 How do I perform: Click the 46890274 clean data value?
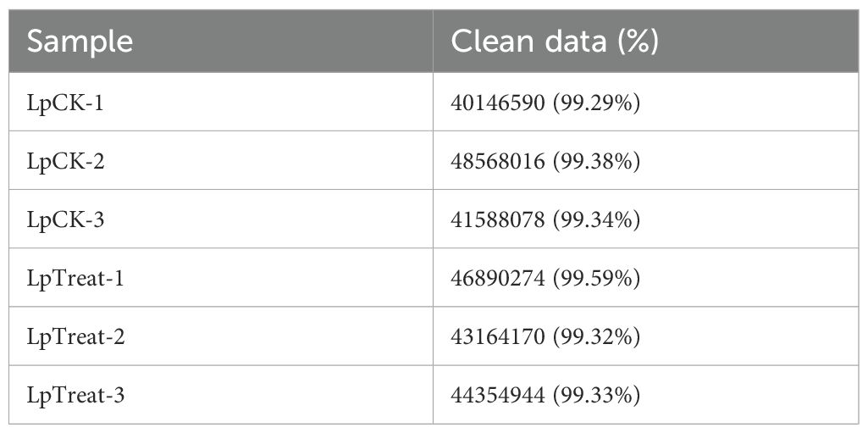[x=498, y=278]
